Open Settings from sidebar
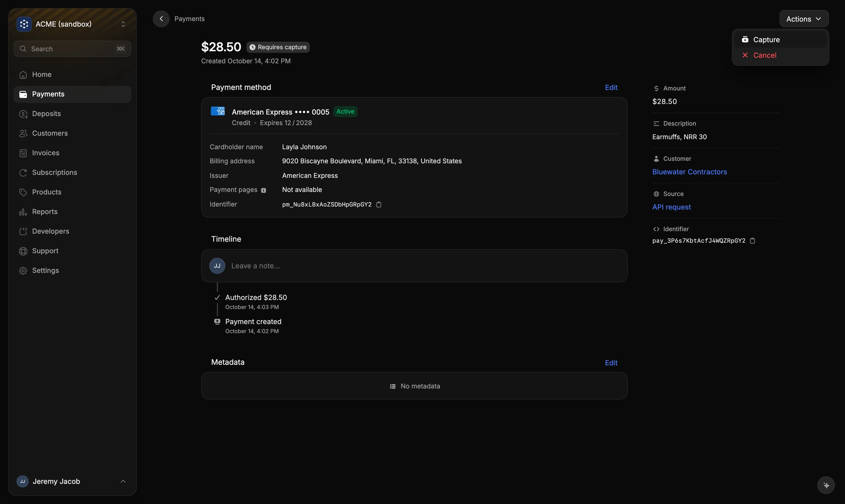 coord(72,270)
